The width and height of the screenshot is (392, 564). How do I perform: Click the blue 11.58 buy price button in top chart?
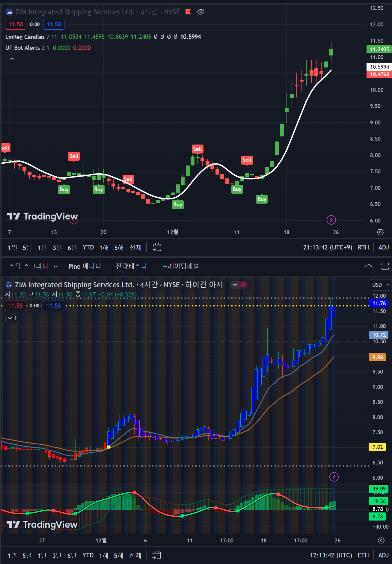click(x=54, y=24)
